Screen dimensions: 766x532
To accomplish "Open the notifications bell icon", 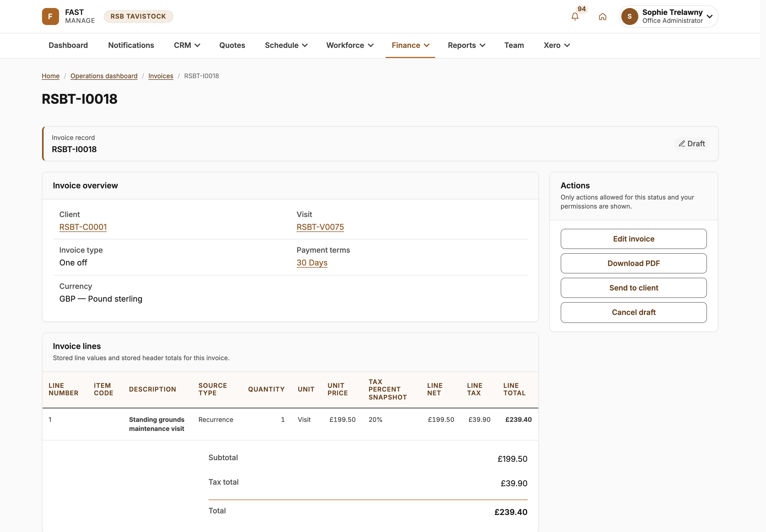I will 575,16.
